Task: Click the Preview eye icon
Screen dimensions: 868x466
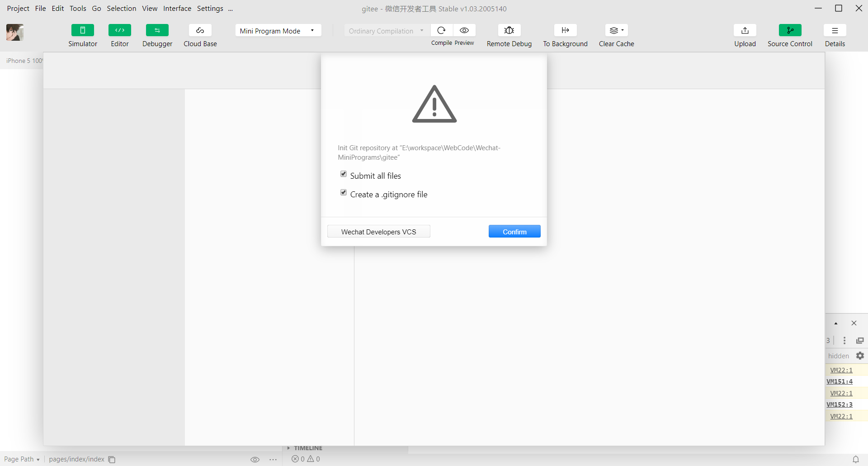Action: [464, 30]
